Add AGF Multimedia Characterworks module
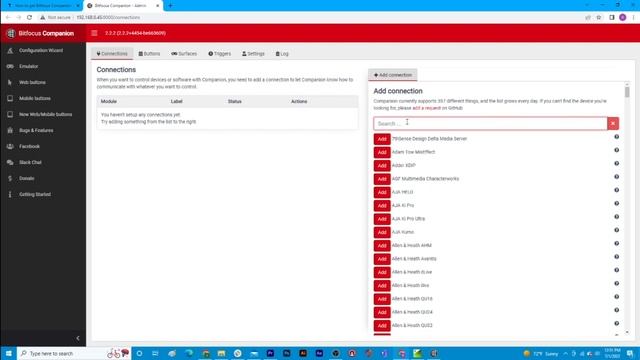This screenshot has width=640, height=360. [x=382, y=179]
